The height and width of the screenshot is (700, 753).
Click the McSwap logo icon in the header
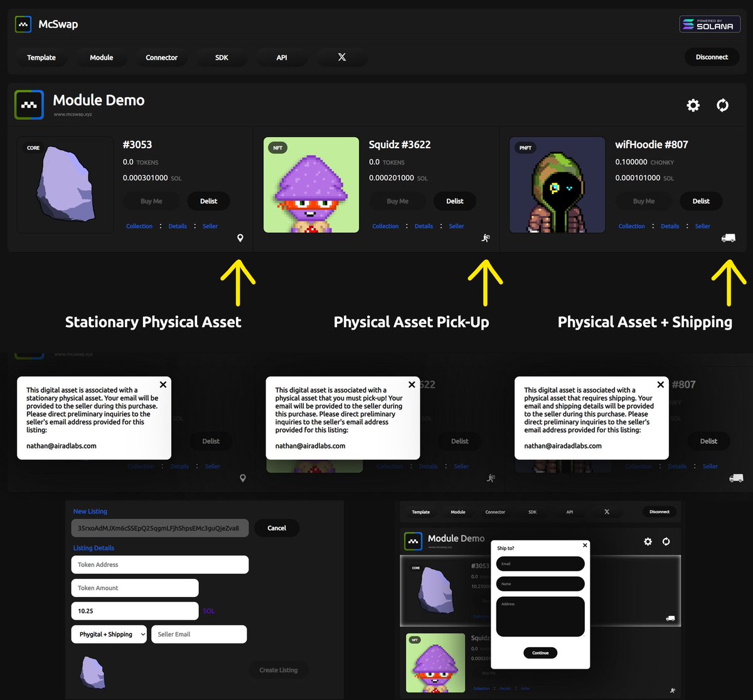tap(23, 24)
